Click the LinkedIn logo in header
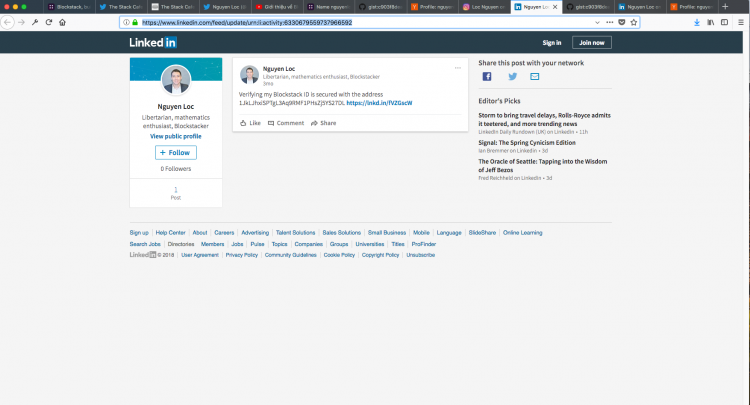 tap(153, 43)
